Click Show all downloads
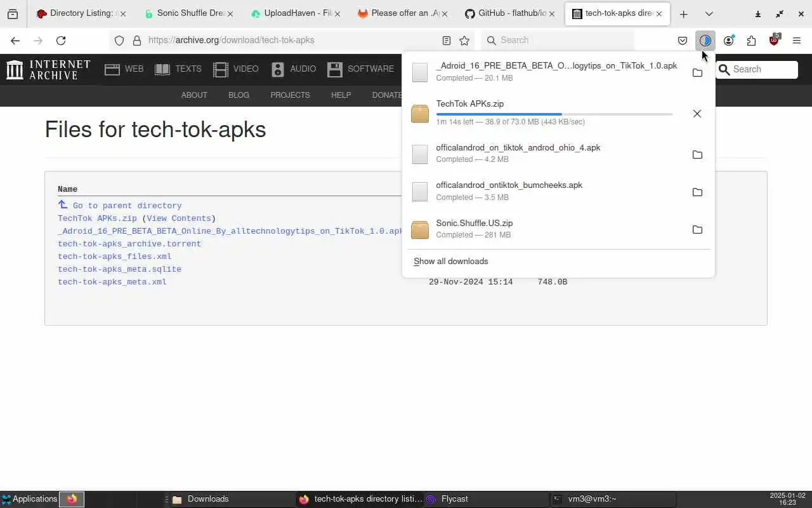Viewport: 812px width, 508px height. click(450, 262)
